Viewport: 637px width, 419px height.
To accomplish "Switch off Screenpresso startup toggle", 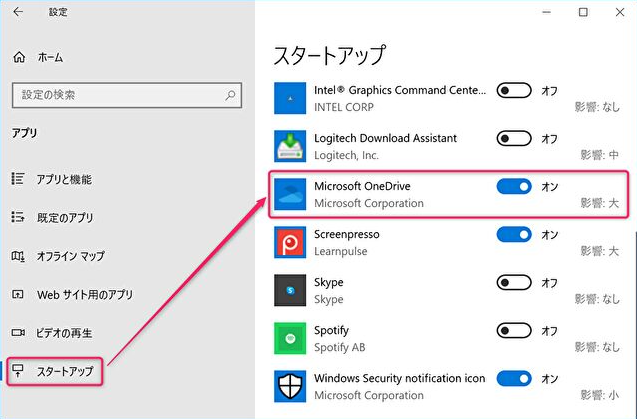I will 514,234.
